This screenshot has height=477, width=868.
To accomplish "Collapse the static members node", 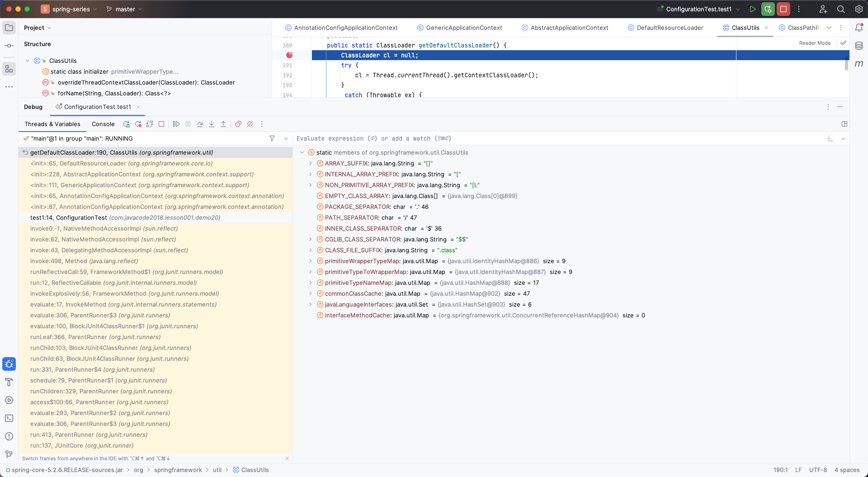I will (x=302, y=152).
